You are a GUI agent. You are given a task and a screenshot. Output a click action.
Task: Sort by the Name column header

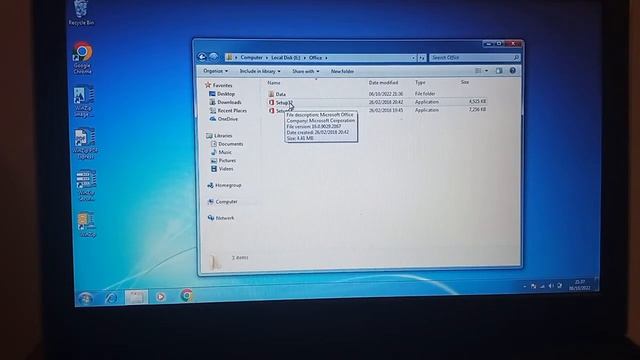tap(274, 83)
